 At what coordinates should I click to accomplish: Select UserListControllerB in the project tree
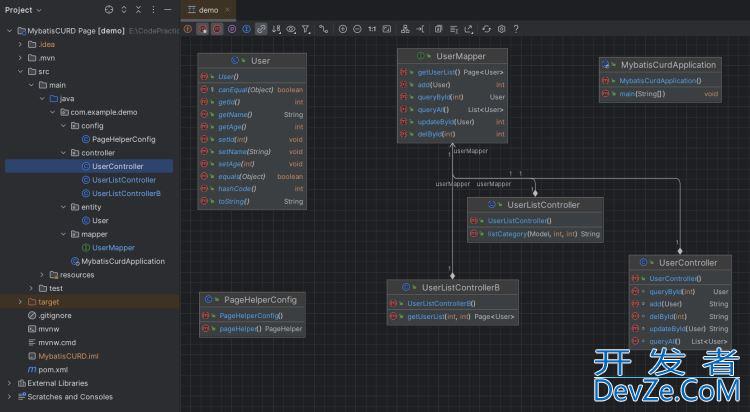click(x=126, y=193)
